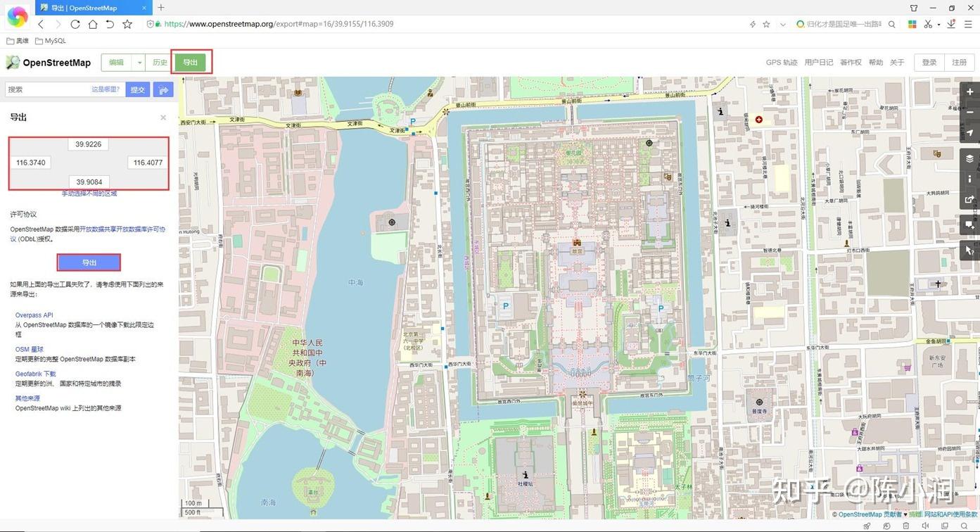Image resolution: width=980 pixels, height=532 pixels.
Task: Select the 帮助 menu item
Action: [x=875, y=62]
